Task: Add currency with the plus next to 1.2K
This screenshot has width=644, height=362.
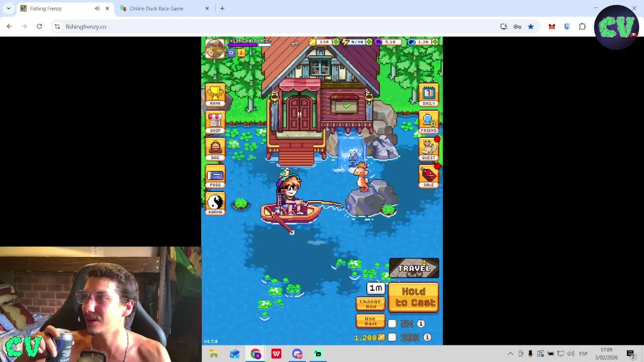Action: pos(435,42)
